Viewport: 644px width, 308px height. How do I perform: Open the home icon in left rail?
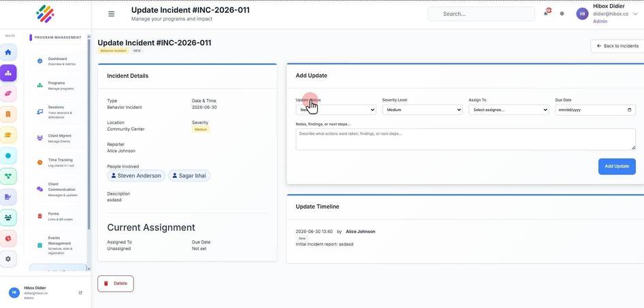pyautogui.click(x=8, y=52)
